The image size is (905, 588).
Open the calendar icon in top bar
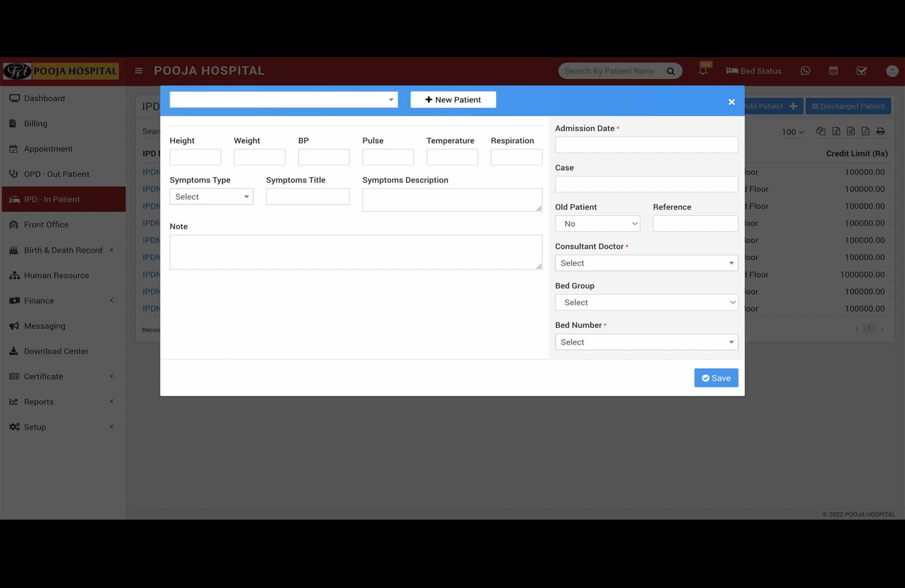[834, 71]
